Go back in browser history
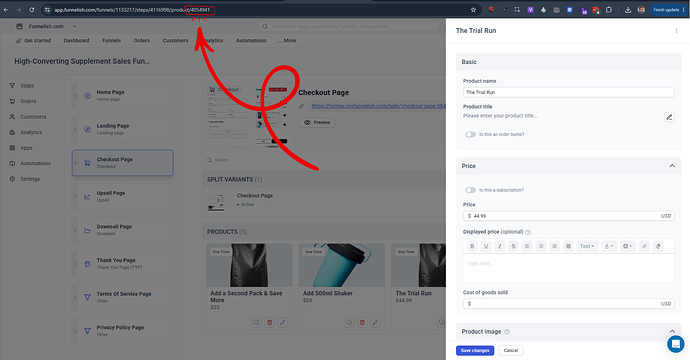Screen dimensions: 690x360 (x=6, y=10)
